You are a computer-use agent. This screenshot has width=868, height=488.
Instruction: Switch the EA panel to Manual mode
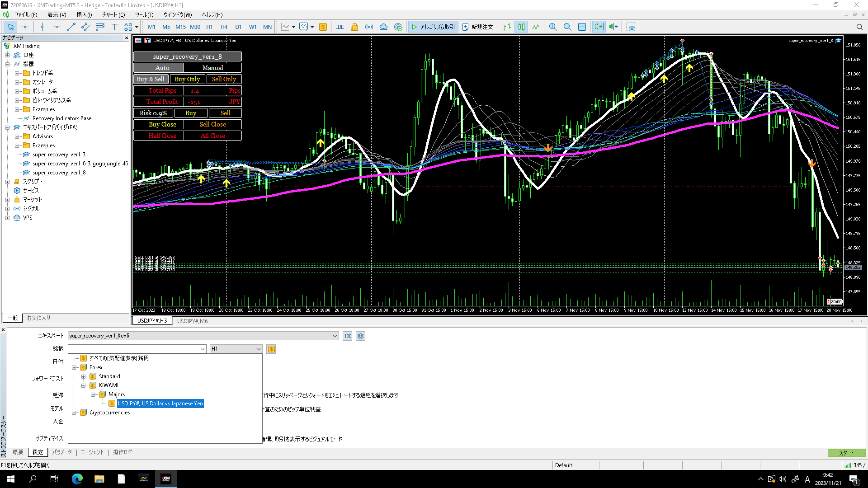coord(212,68)
